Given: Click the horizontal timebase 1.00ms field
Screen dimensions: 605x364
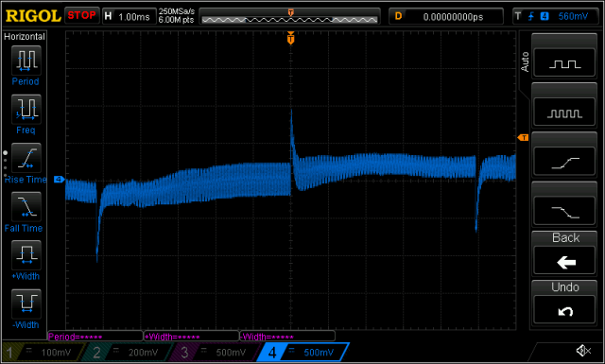Looking at the screenshot, I should coord(130,17).
